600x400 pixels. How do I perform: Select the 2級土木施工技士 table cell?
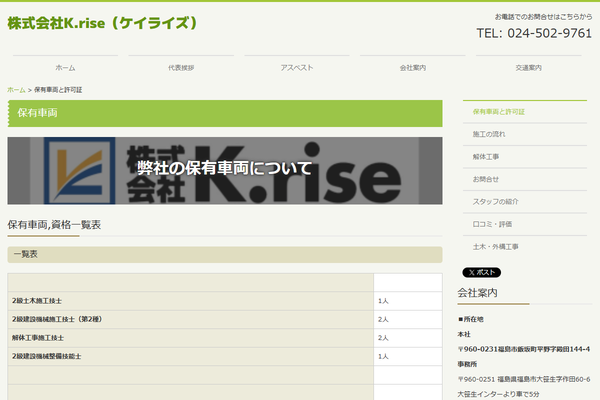click(x=191, y=301)
